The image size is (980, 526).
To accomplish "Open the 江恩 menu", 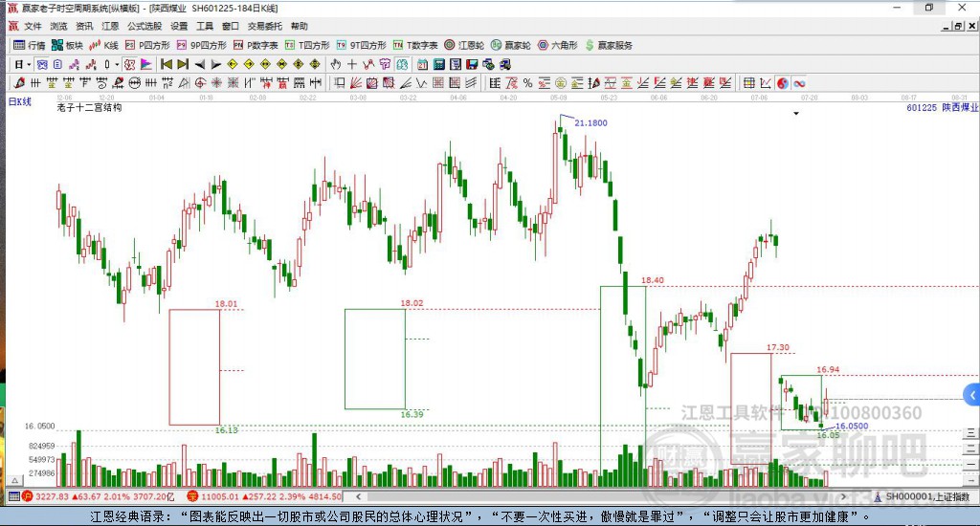I will [110, 26].
